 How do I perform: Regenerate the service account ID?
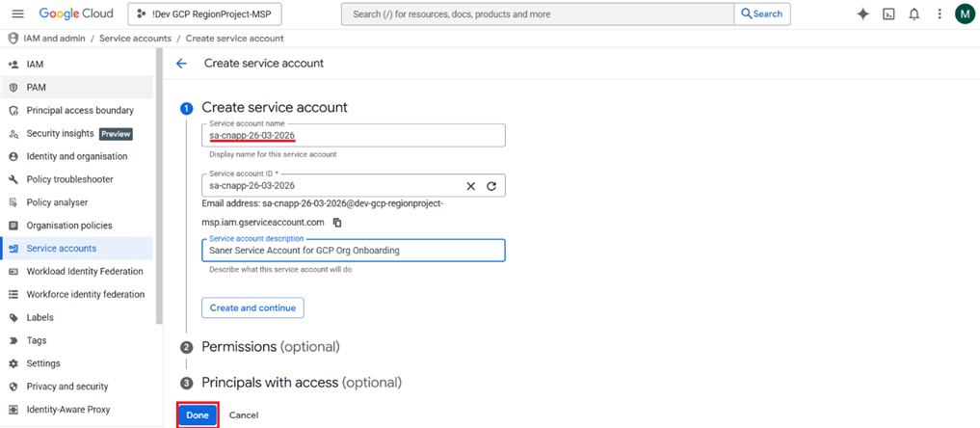pos(491,186)
